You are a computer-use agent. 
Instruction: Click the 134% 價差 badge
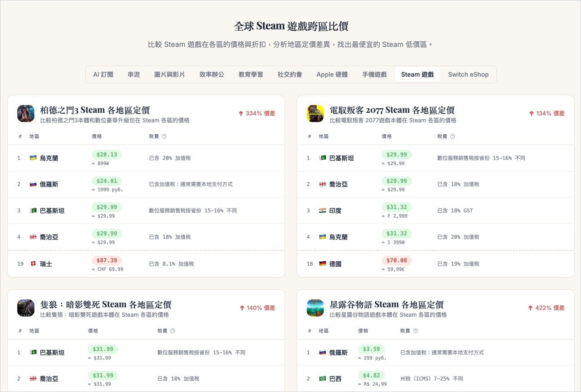click(547, 113)
